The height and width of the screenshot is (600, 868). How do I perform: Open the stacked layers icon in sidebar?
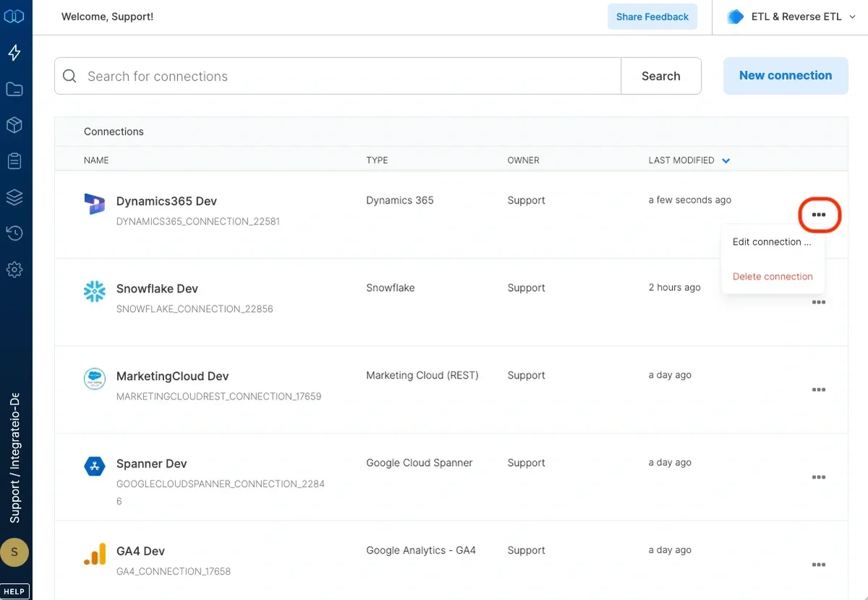[x=14, y=197]
